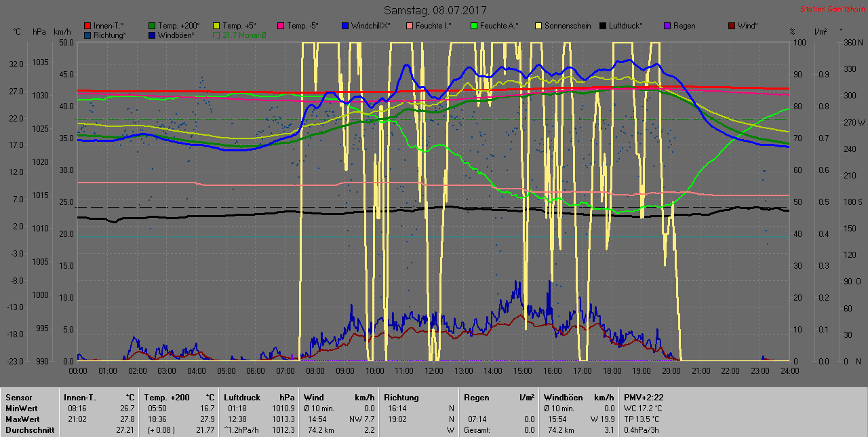Click the Wind column header in table
This screenshot has height=437, width=868.
tap(314, 398)
